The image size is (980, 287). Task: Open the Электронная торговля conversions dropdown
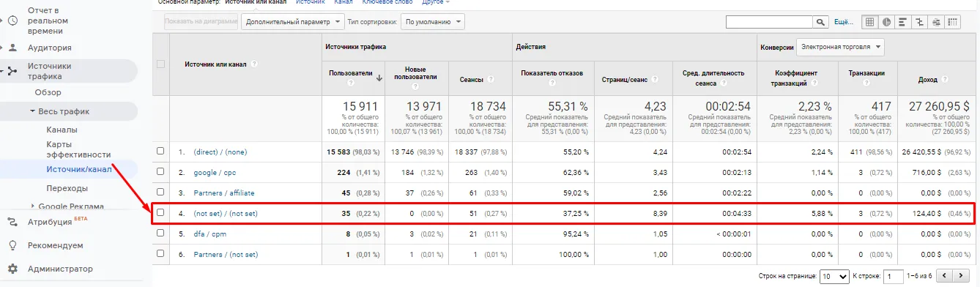point(840,47)
